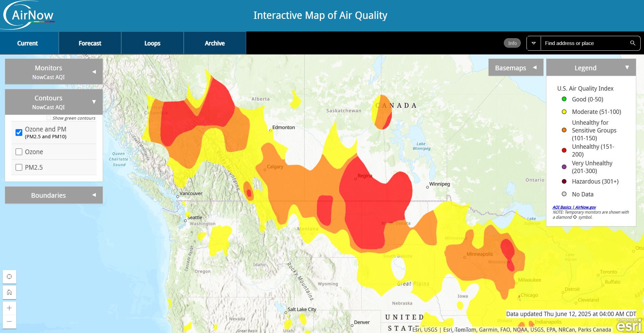Image resolution: width=644 pixels, height=333 pixels.
Task: Click the Vancouver city marker
Action: (x=178, y=196)
